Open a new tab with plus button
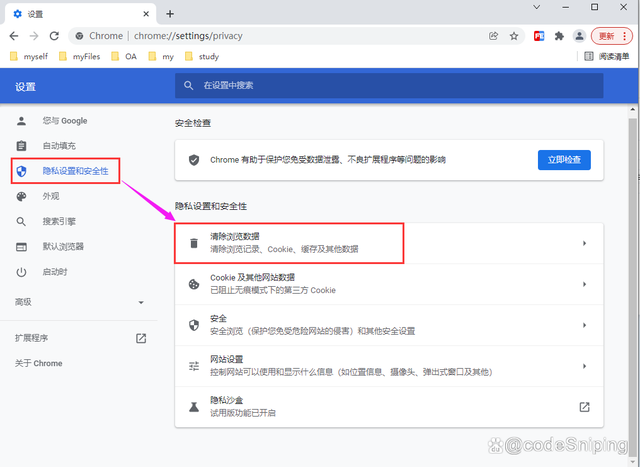640x467 pixels. [x=170, y=13]
